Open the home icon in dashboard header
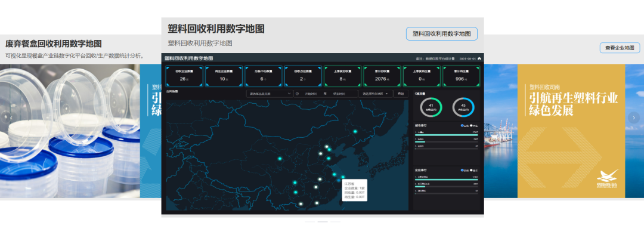 coord(479,58)
